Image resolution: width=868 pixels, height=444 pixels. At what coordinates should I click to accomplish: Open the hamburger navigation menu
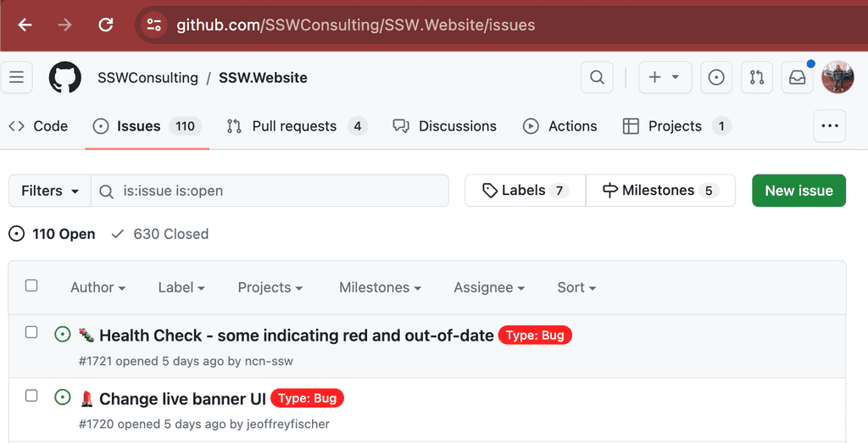click(x=17, y=78)
